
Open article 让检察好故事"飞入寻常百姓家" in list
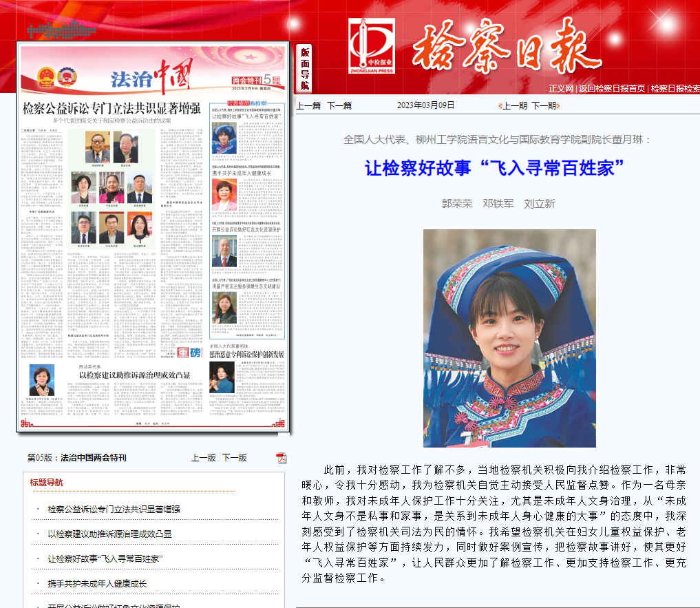105,559
